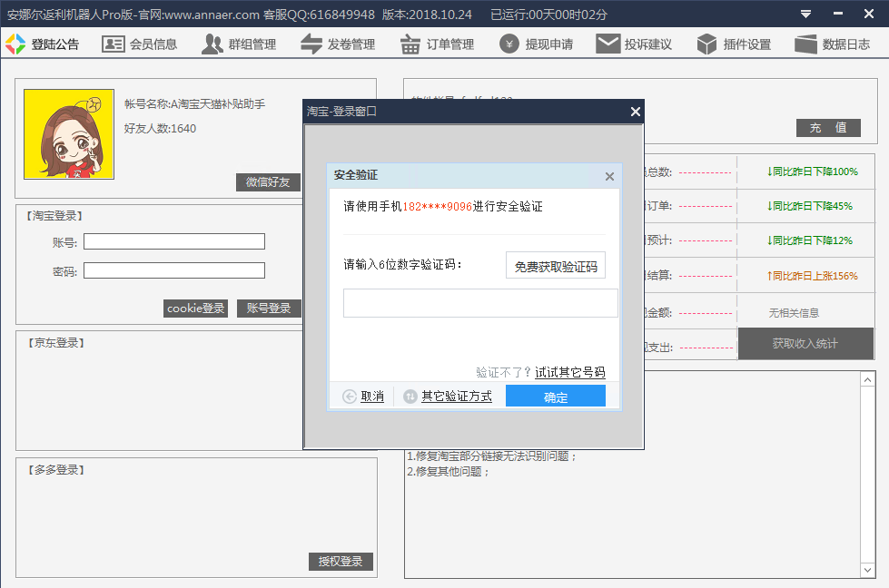Click the text 无相关信息
The height and width of the screenshot is (588, 889).
(794, 313)
